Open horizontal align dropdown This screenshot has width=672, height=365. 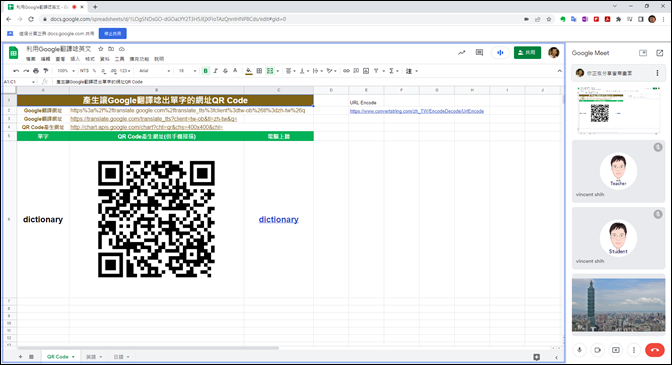[291, 71]
